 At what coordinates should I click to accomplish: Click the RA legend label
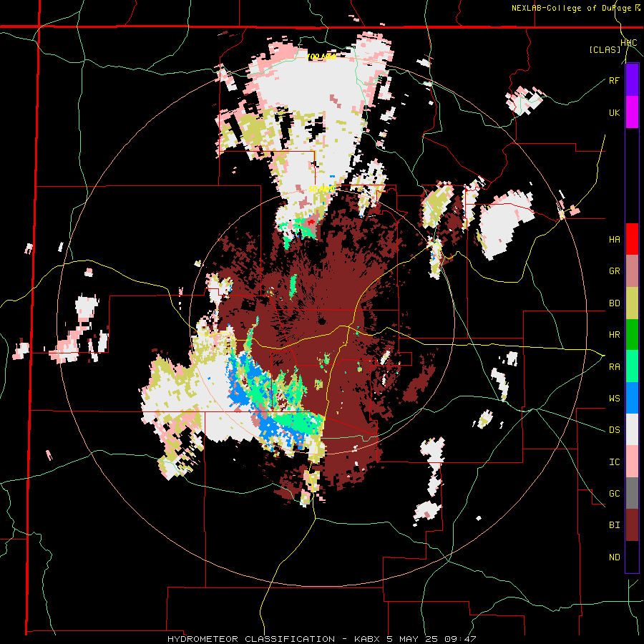[x=614, y=367]
